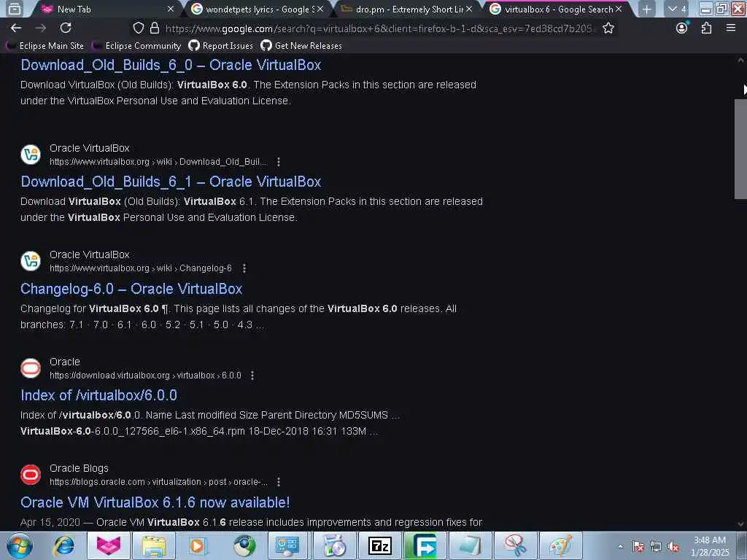Click the scrollbar up arrow
747x560 pixels.
[740, 61]
